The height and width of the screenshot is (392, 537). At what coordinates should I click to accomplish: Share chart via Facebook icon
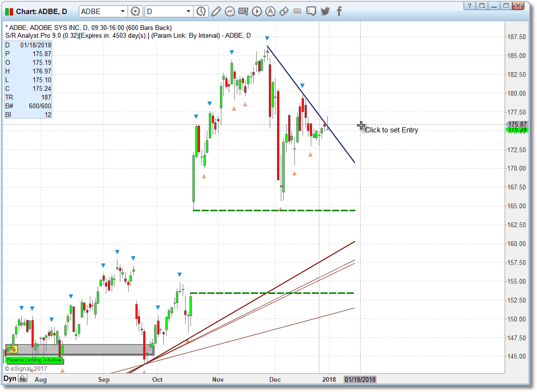[x=339, y=11]
